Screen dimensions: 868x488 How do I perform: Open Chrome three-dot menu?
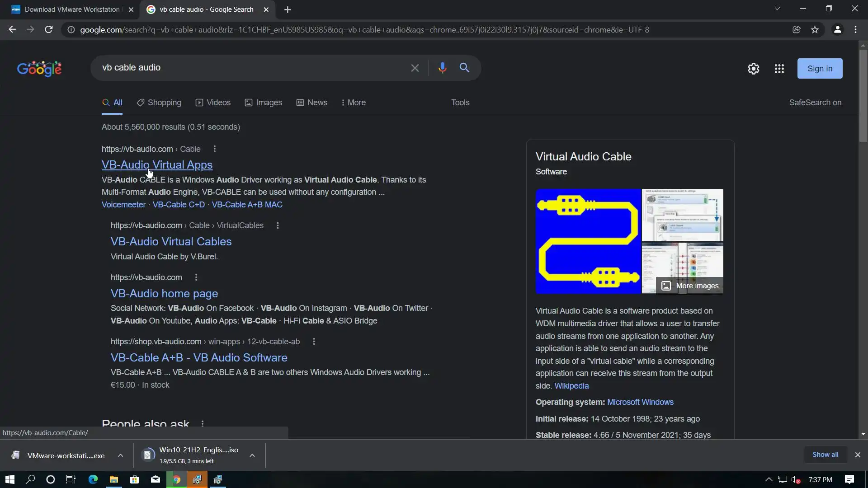(855, 30)
